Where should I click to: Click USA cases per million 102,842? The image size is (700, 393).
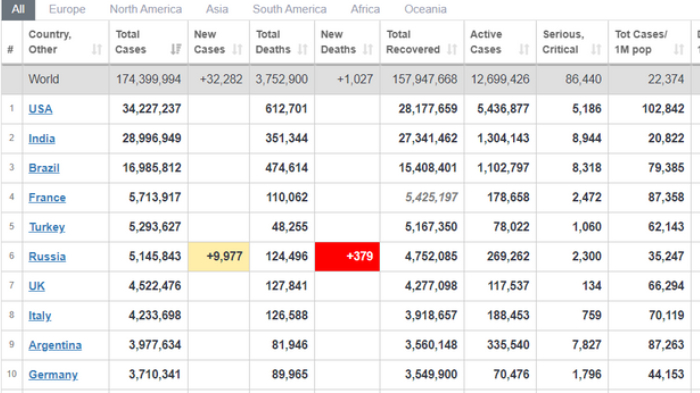663,109
